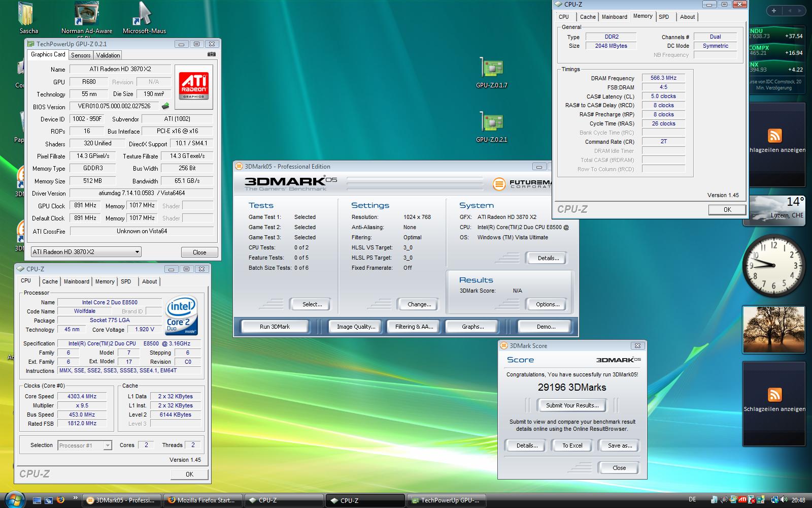Click OK in the lower CPU-Z window
The width and height of the screenshot is (812, 508).
click(189, 474)
